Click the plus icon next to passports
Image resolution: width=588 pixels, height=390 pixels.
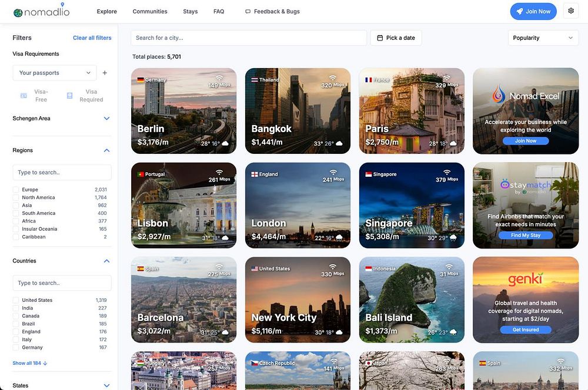(105, 73)
